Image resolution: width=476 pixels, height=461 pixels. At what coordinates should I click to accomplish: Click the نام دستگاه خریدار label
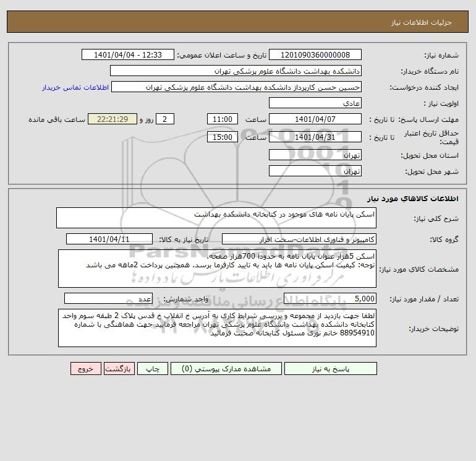[x=430, y=71]
